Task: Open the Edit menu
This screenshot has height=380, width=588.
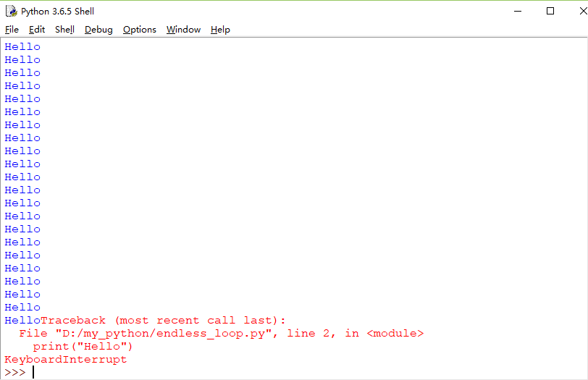Action: click(37, 30)
